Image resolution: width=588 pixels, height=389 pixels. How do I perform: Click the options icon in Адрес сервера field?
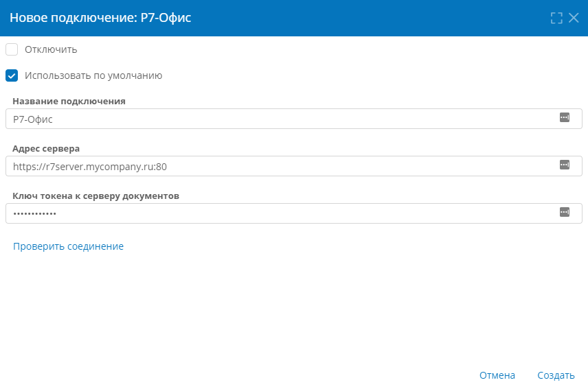(x=565, y=165)
